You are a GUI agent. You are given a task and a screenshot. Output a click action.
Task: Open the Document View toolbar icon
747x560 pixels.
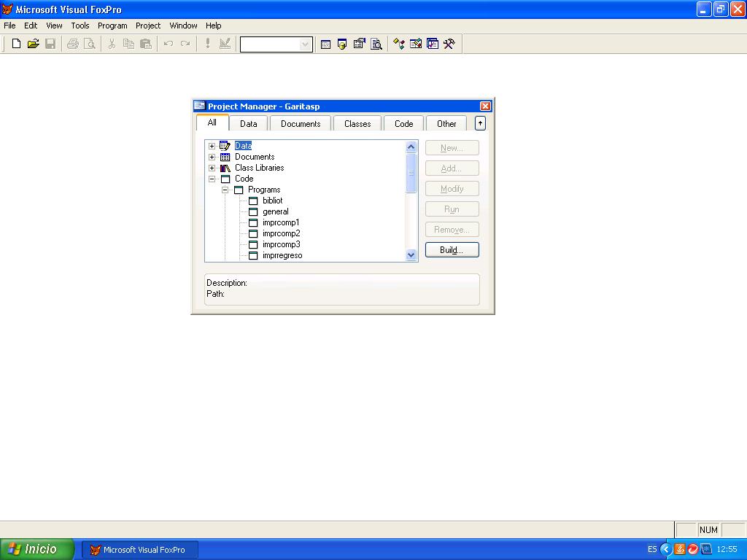(x=376, y=44)
